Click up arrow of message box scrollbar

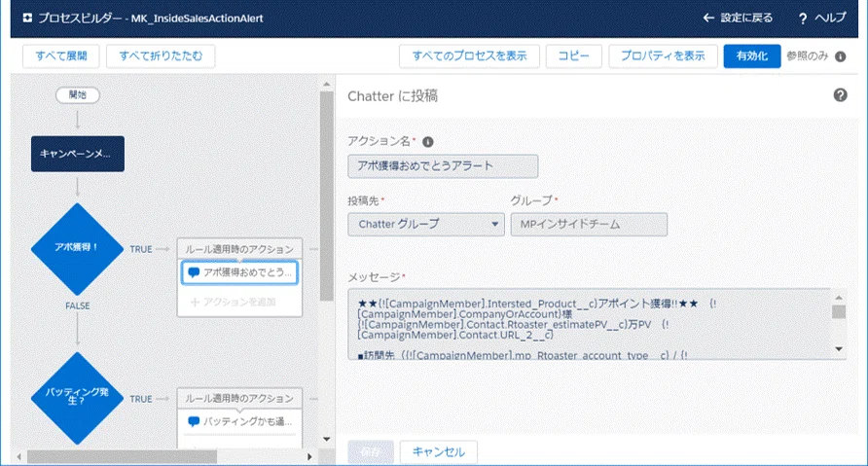(x=839, y=298)
